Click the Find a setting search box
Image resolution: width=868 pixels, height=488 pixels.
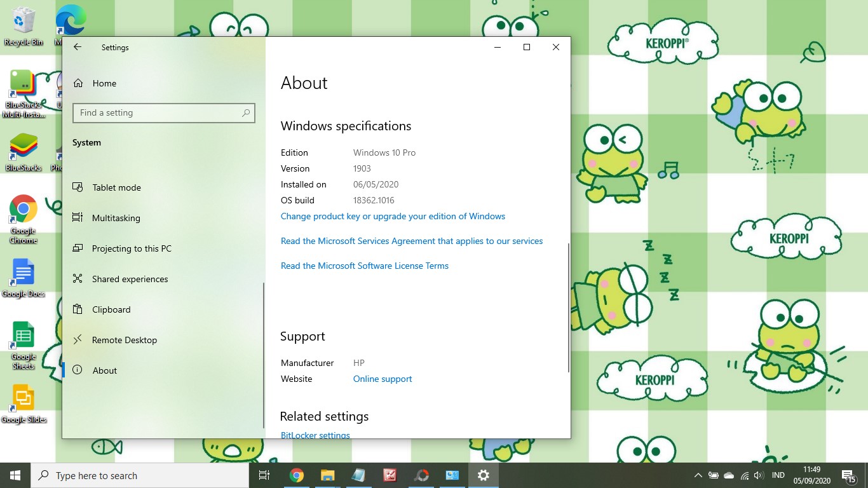tap(164, 112)
